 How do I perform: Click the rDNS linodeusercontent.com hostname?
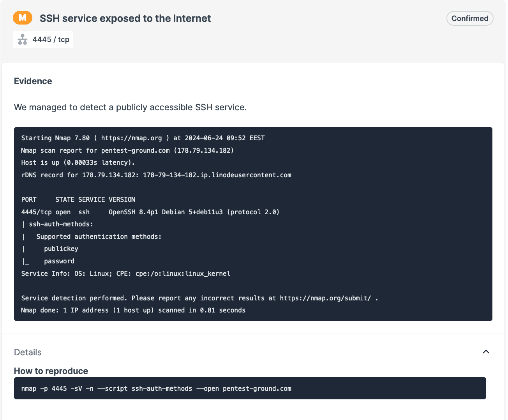coord(217,175)
